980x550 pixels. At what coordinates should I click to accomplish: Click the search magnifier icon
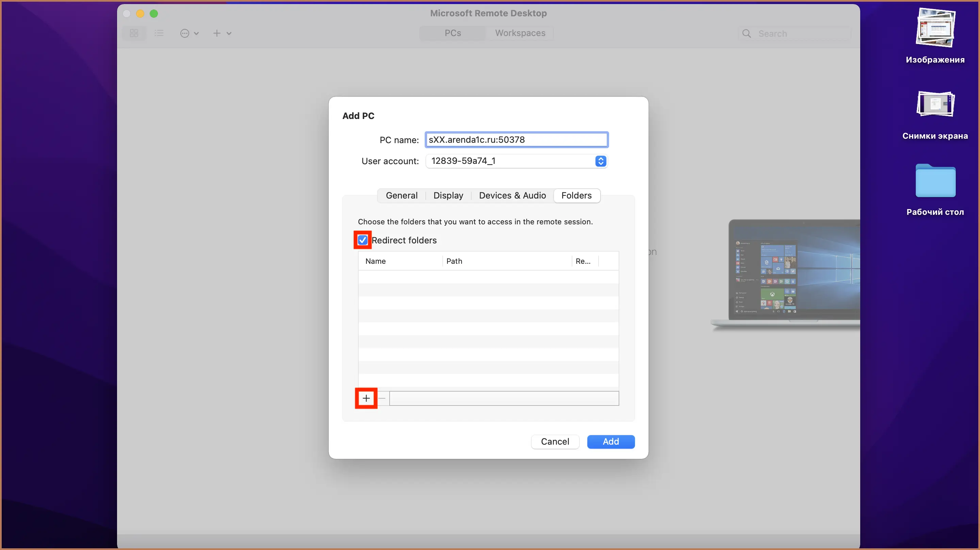click(747, 33)
